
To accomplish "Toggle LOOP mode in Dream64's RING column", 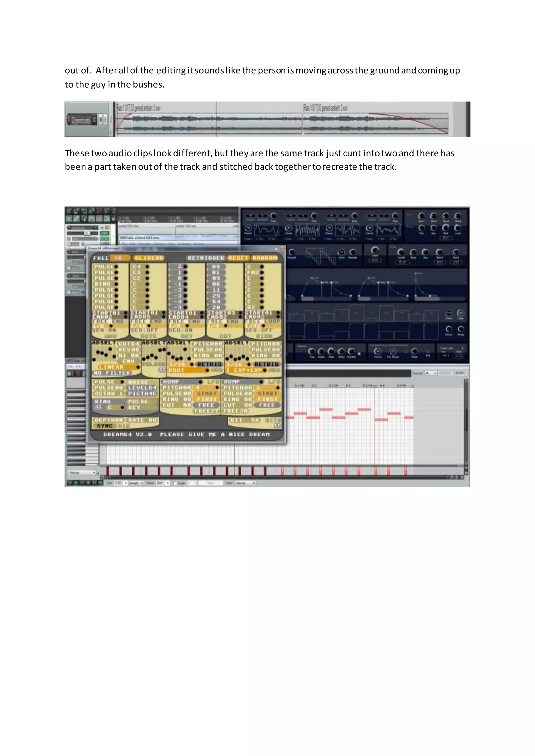I will [x=272, y=321].
